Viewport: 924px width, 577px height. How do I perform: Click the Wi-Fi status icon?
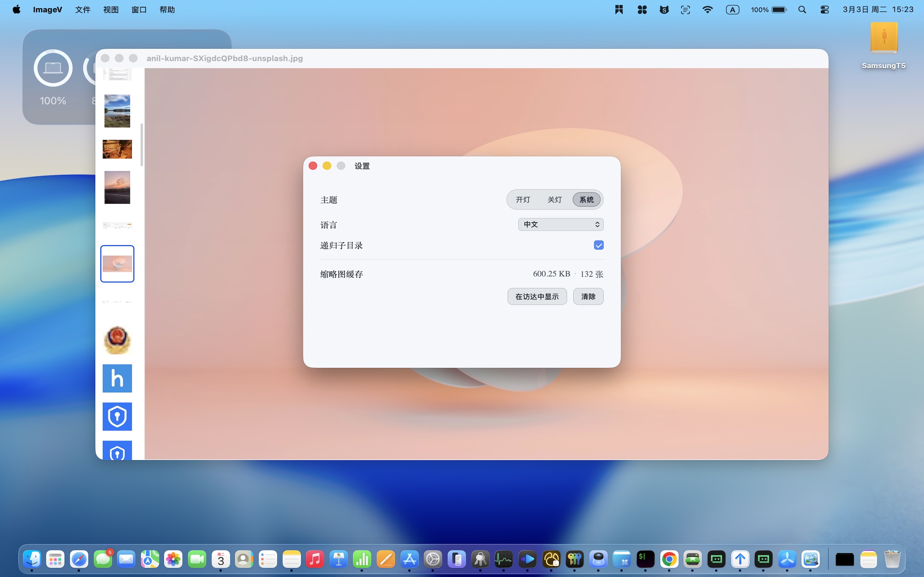pyautogui.click(x=707, y=9)
